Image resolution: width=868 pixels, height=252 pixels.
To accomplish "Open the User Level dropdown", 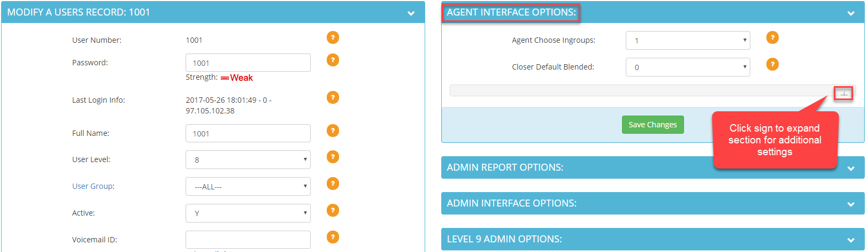I will (x=248, y=159).
